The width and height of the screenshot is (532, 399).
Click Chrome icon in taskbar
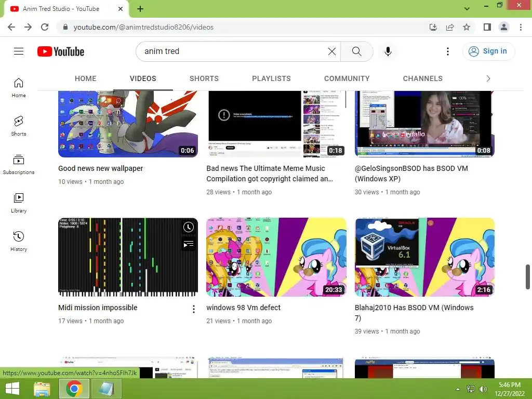click(x=74, y=389)
